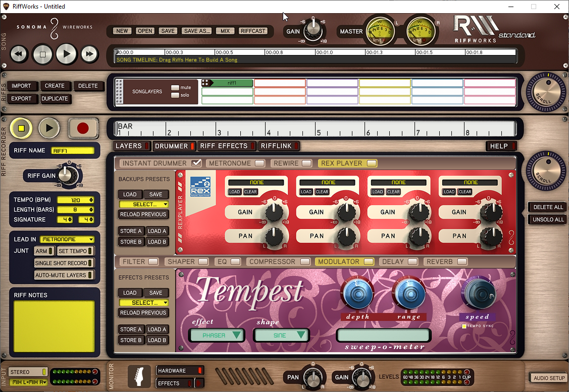Screen dimensions: 569x392
Task: Adjust the RIFF GAIN knob
Action: 67,176
